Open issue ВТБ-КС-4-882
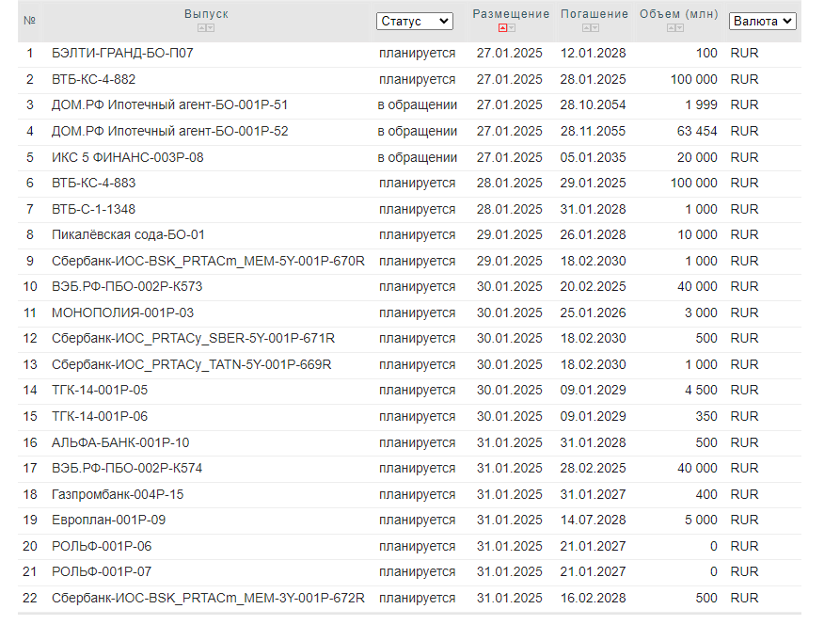Screen dimensions: 840x625 (93, 79)
